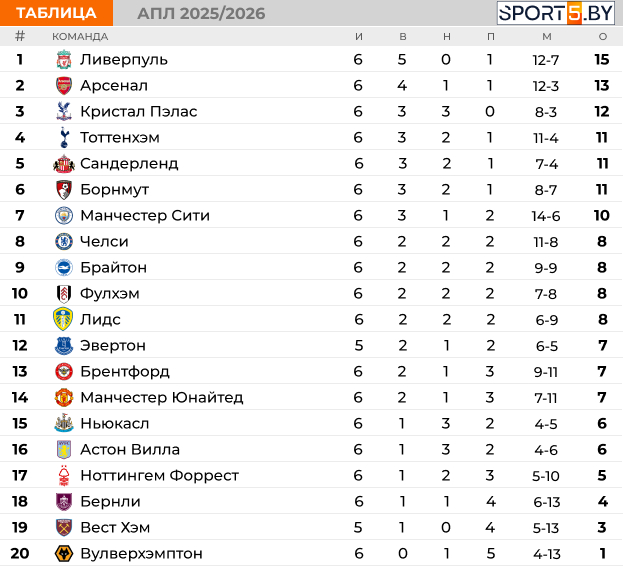The image size is (623, 566).
Task: Select the Manchester City badge icon
Action: point(64,216)
